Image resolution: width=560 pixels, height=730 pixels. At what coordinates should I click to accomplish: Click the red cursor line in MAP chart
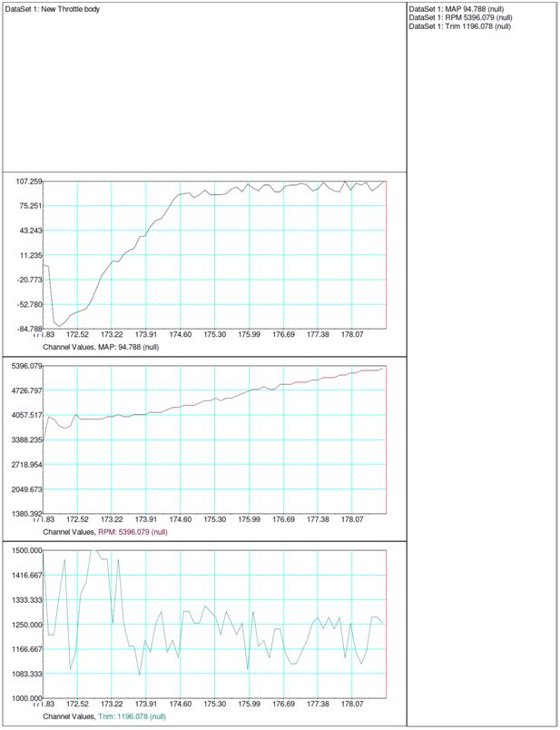click(387, 254)
